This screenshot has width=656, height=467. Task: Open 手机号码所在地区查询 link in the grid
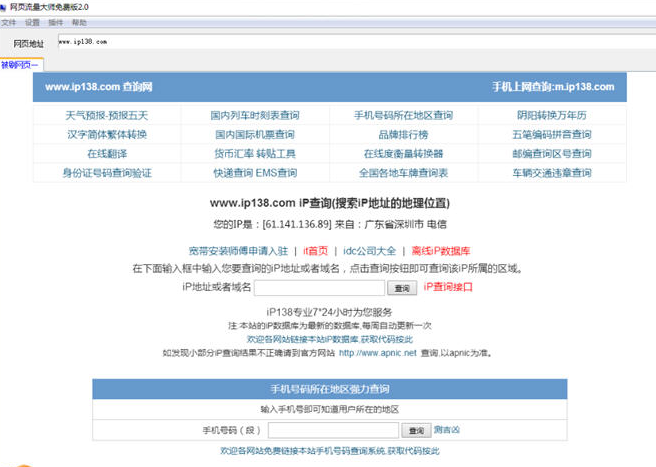403,115
